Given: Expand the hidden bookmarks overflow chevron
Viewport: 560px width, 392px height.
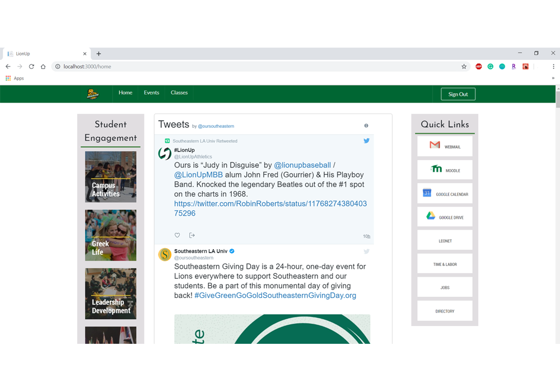Looking at the screenshot, I should (x=553, y=78).
